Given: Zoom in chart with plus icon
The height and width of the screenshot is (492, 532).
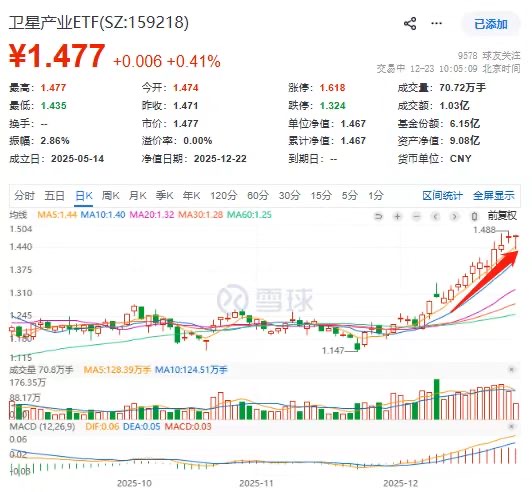Looking at the screenshot, I should point(397,216).
